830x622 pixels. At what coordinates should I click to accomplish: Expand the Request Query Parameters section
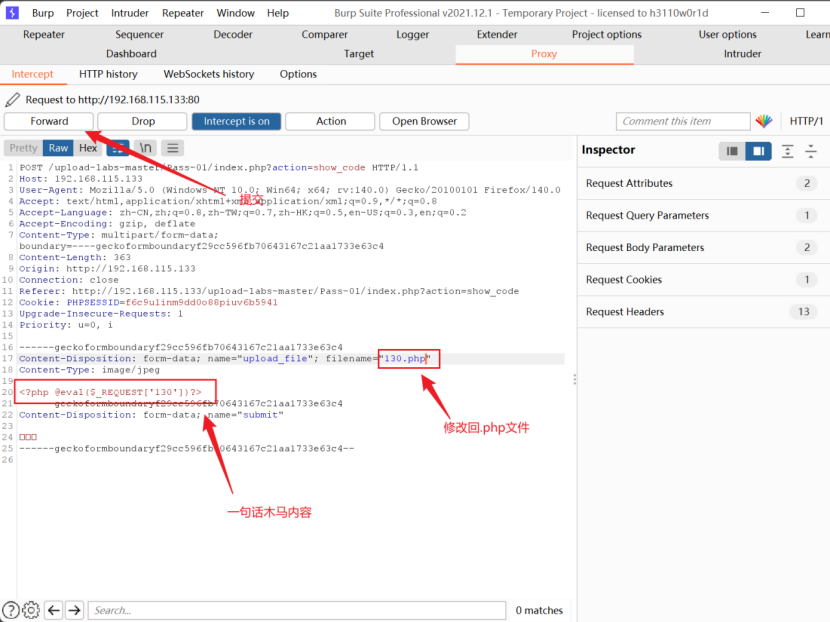[703, 215]
